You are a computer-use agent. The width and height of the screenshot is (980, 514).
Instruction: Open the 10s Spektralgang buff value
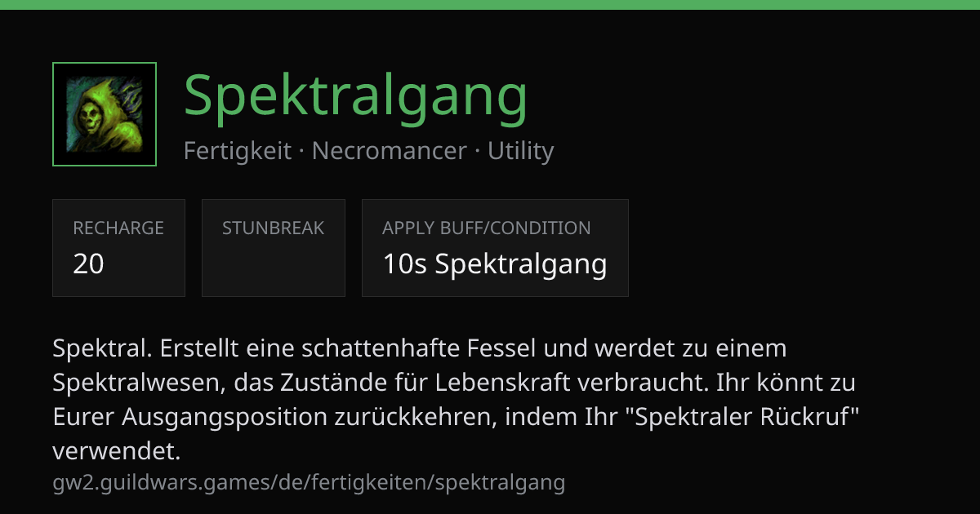495,264
